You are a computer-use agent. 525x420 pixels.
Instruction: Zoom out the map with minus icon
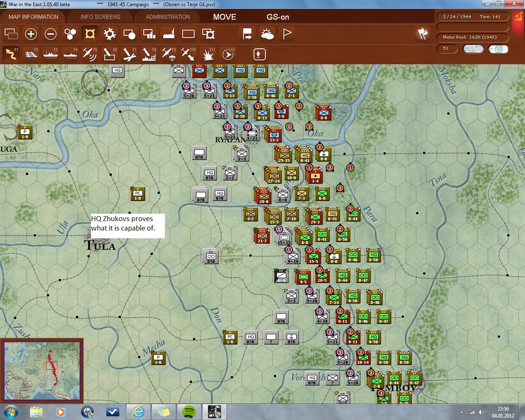tap(50, 34)
